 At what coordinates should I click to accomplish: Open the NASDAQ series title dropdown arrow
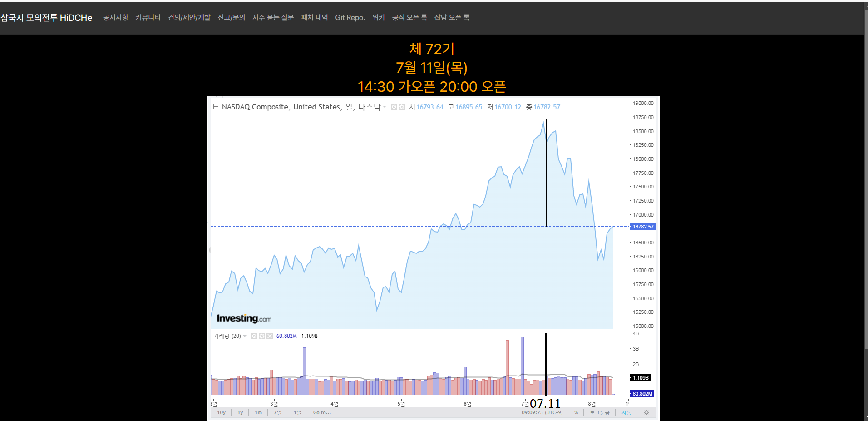(x=385, y=107)
